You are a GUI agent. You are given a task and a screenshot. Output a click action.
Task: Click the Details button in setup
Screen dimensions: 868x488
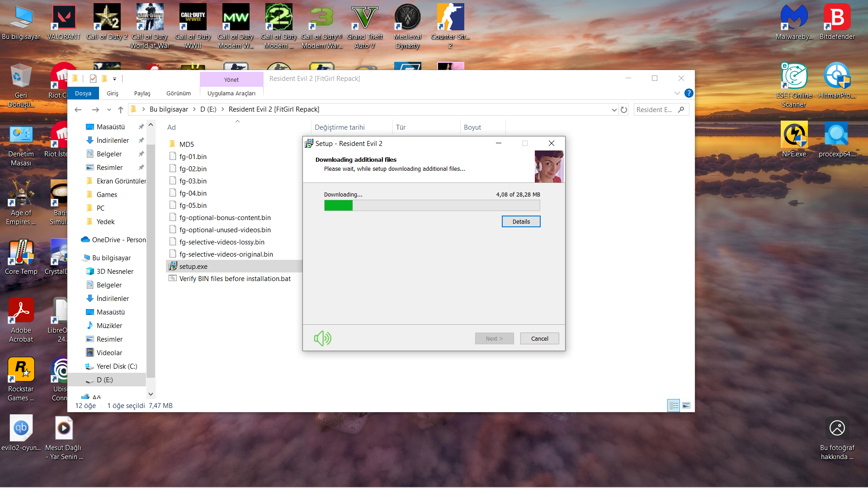click(521, 221)
